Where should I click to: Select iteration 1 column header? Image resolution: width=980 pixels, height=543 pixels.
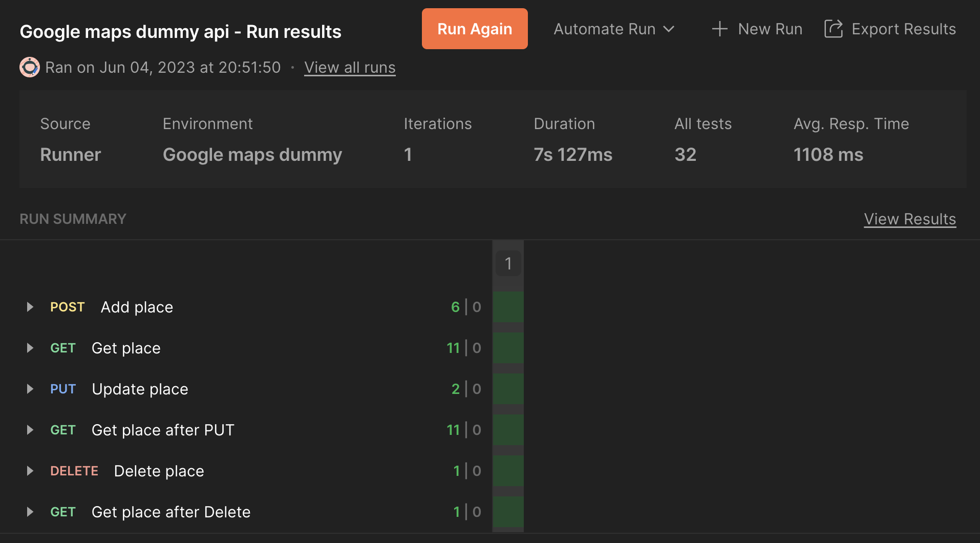click(508, 263)
